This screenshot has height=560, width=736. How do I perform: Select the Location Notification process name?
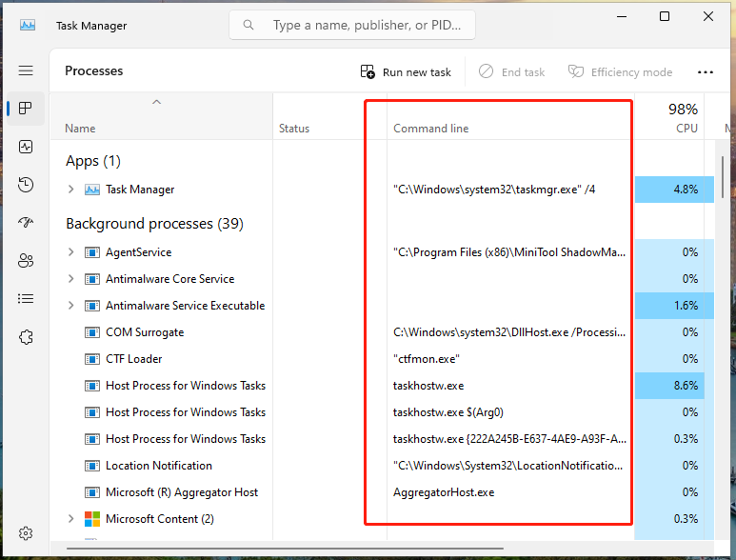coord(159,466)
